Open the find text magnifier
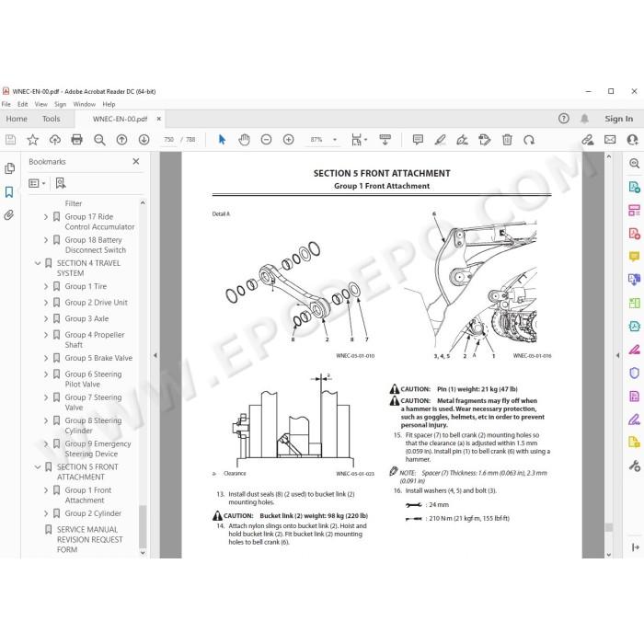The width and height of the screenshot is (644, 644). [x=99, y=140]
